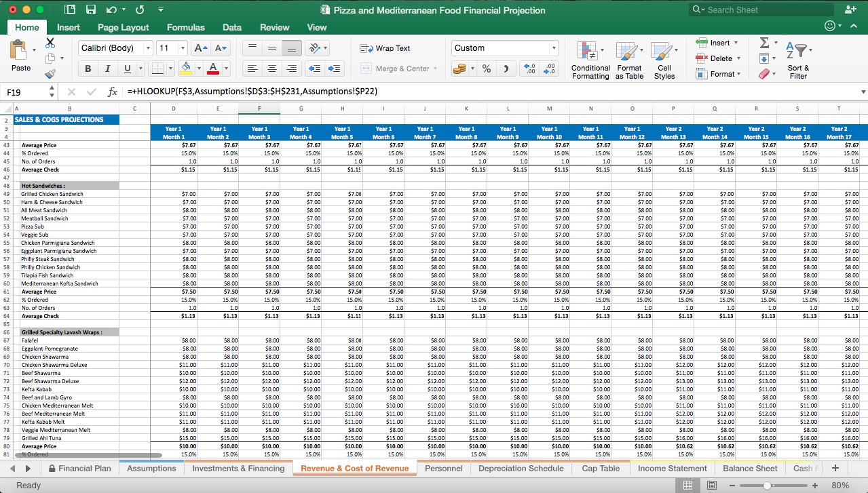868x493 pixels.
Task: Toggle Italic formatting
Action: click(x=107, y=68)
